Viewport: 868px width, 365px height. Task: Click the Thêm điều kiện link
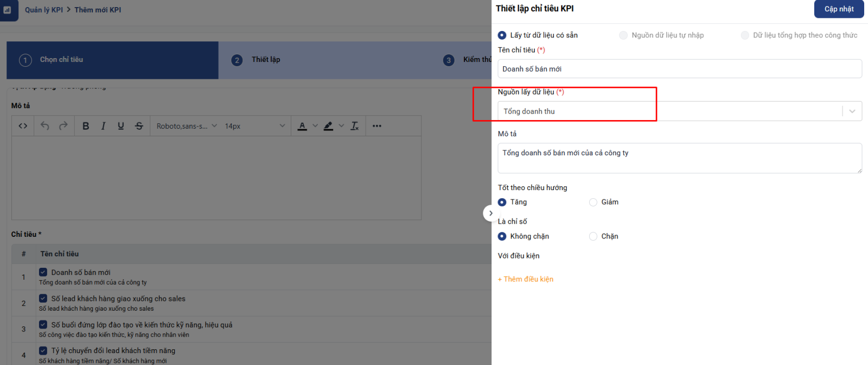tap(526, 279)
